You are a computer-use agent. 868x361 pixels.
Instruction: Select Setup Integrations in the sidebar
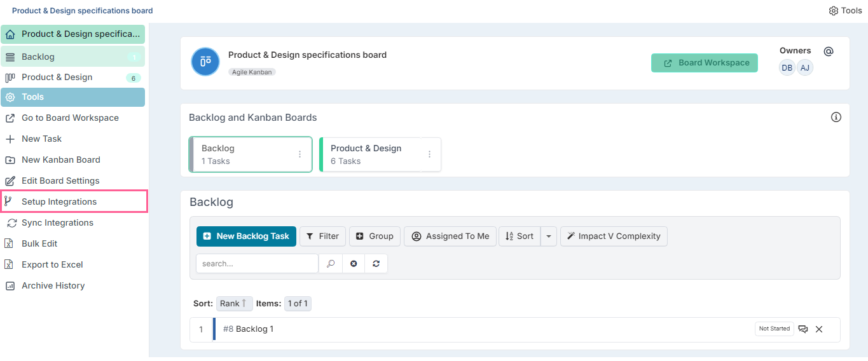click(74, 201)
